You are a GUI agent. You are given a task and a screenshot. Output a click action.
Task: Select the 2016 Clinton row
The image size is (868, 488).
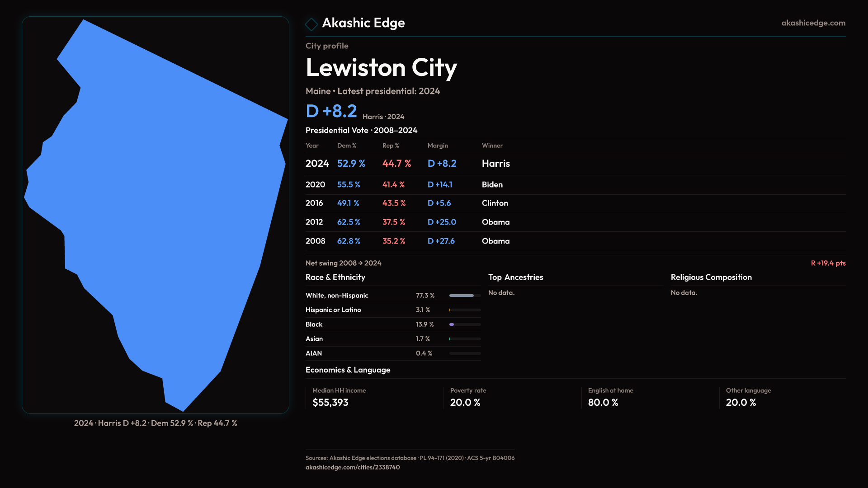(x=407, y=203)
